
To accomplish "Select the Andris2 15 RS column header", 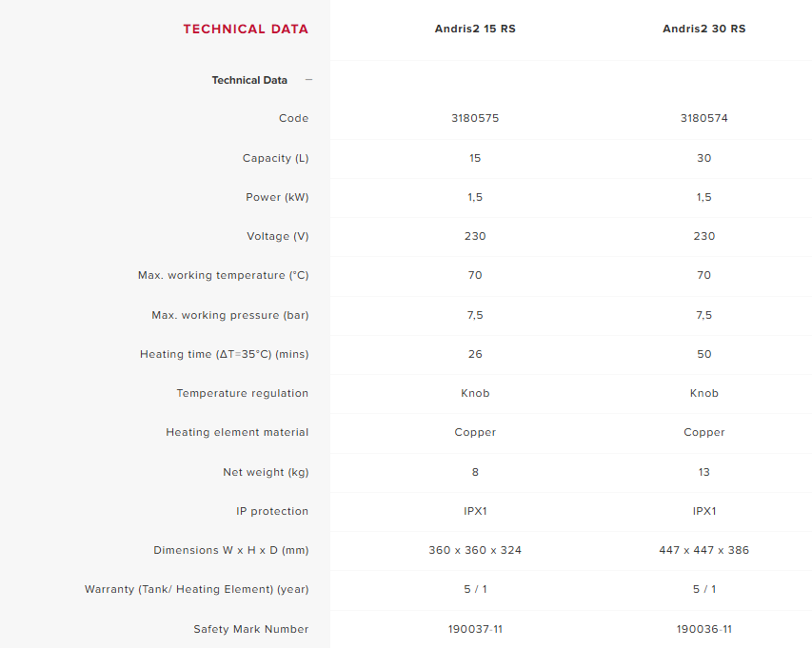I will point(475,29).
